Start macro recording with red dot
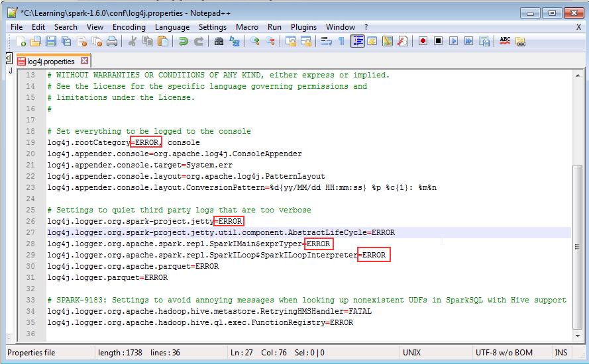 [x=423, y=41]
